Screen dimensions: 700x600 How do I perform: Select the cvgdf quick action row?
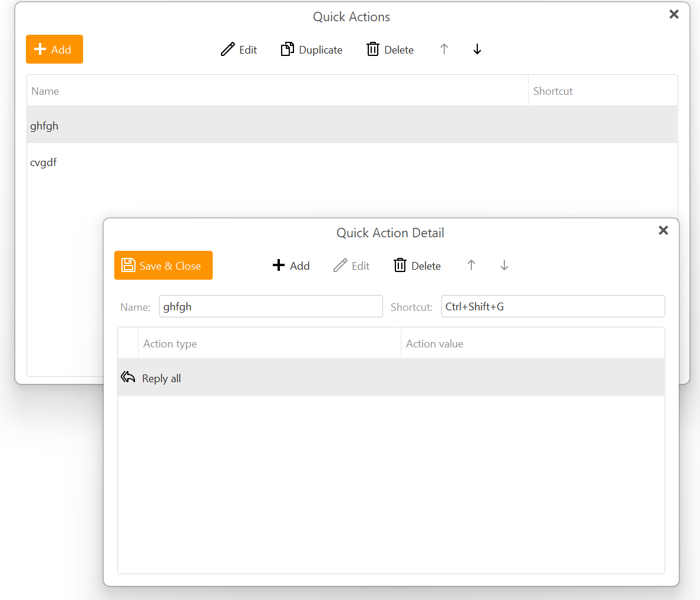277,163
